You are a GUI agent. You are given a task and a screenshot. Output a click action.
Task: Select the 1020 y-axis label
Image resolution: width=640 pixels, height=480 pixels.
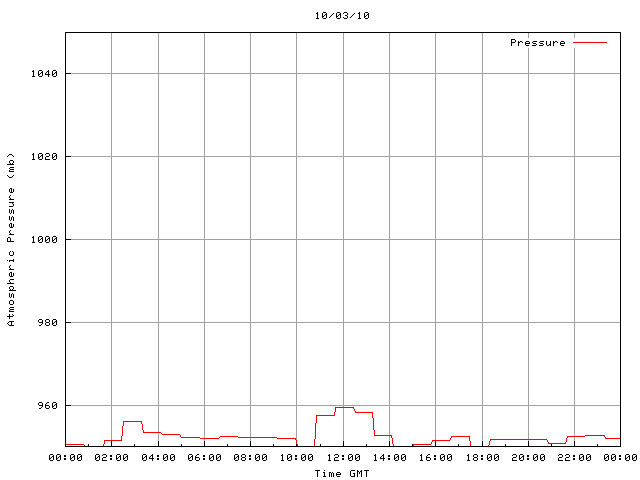click(44, 156)
